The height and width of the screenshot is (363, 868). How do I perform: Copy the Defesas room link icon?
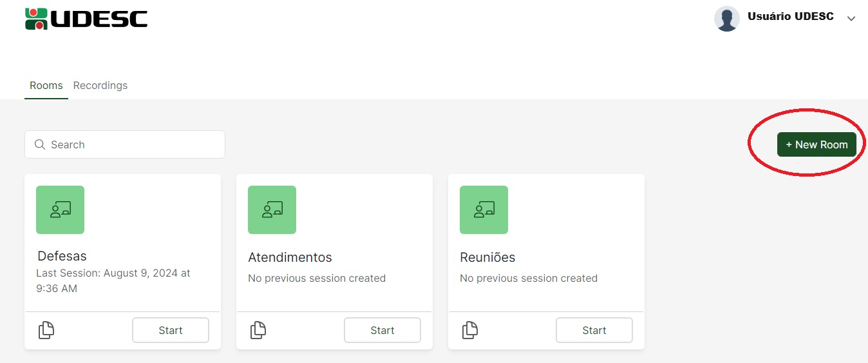(46, 330)
